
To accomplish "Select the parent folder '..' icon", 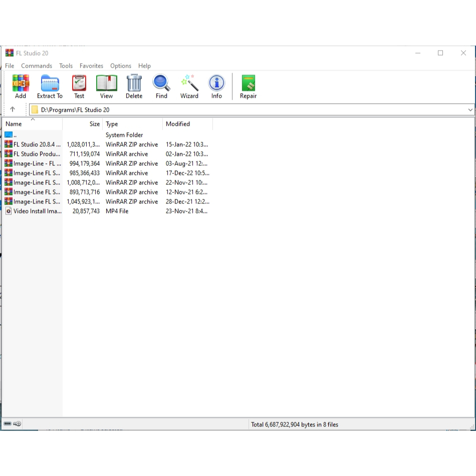I will coord(9,134).
